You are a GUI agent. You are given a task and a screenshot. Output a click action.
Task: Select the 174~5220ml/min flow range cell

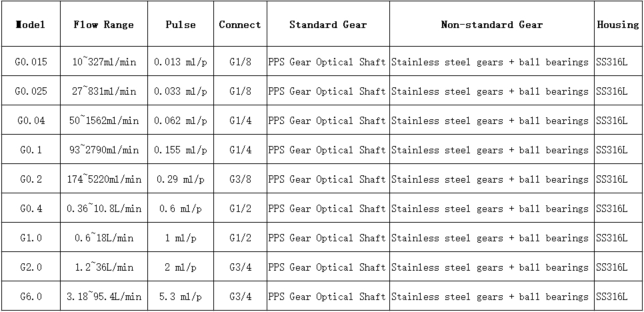click(104, 179)
